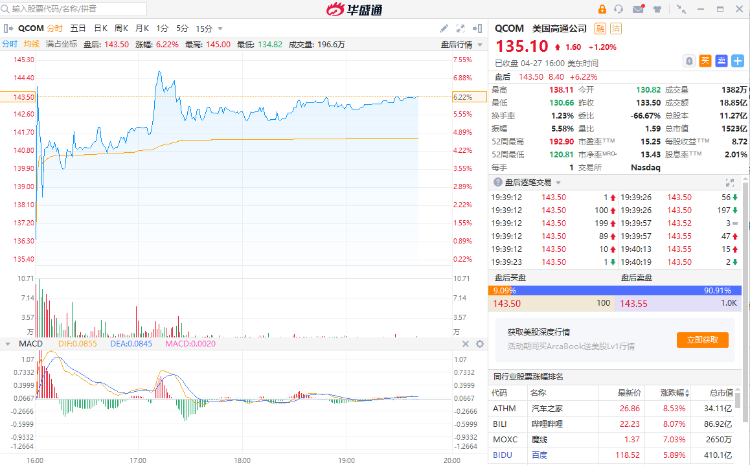Close the MACD indicator panel

(465, 344)
